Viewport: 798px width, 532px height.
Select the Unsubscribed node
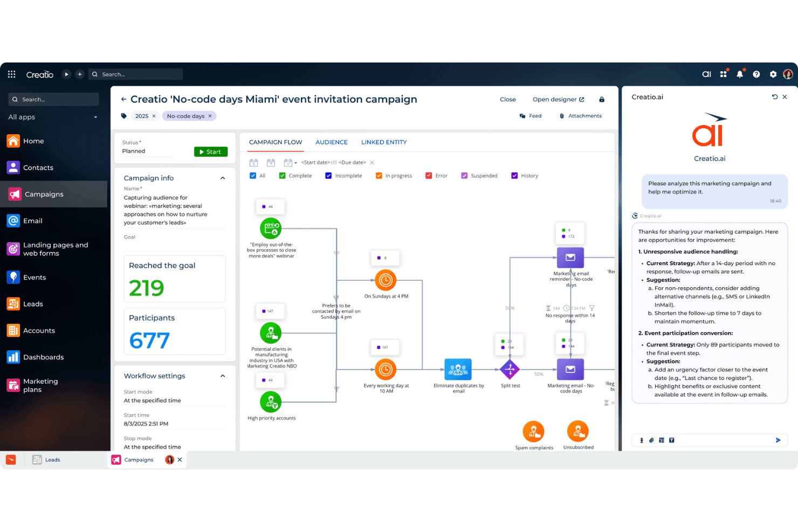(577, 431)
